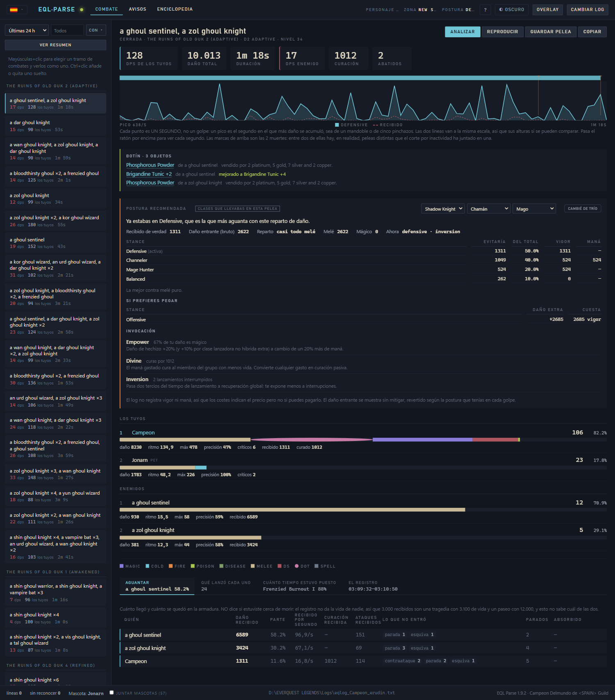615x700 pixels.
Task: Open the ENCICLOPEDIA tab
Action: click(175, 9)
